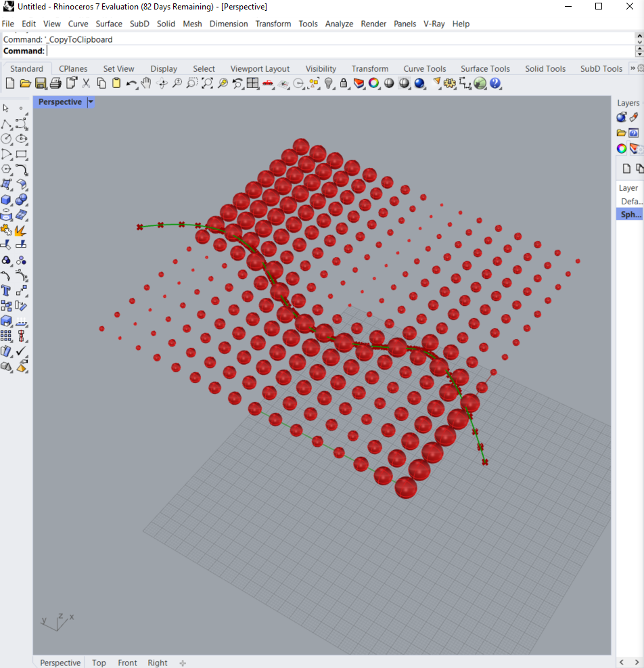Click the red car Named Views icon
644x668 pixels.
pyautogui.click(x=268, y=83)
